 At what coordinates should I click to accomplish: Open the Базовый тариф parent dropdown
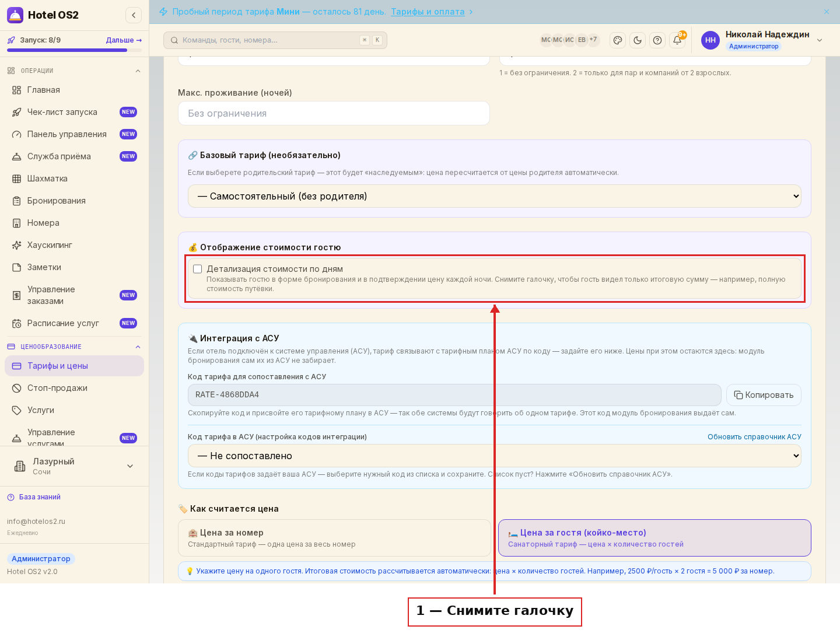click(x=495, y=196)
